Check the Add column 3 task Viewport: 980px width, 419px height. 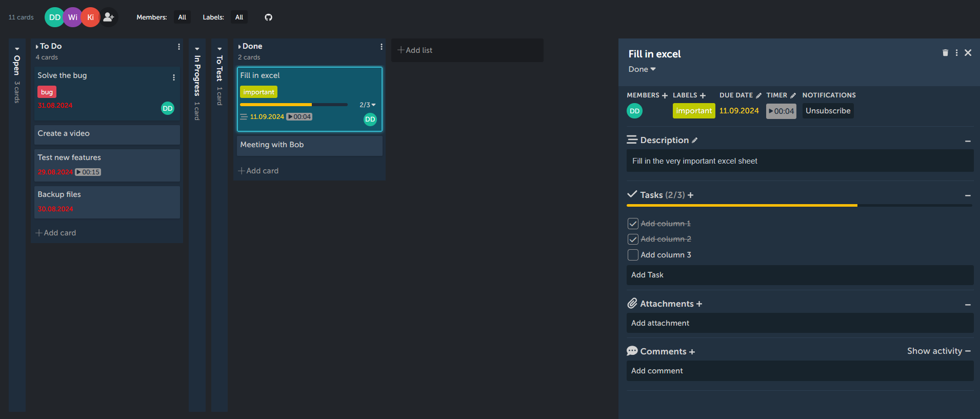(x=633, y=255)
